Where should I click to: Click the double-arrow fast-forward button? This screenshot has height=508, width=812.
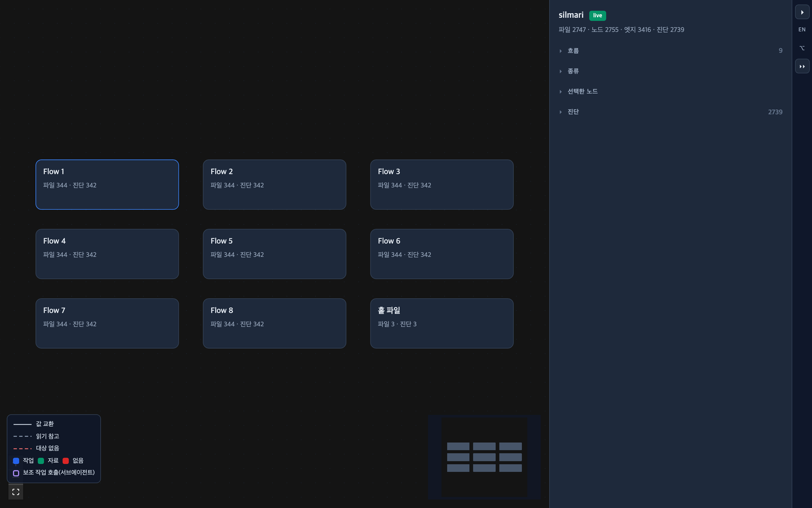(x=802, y=67)
